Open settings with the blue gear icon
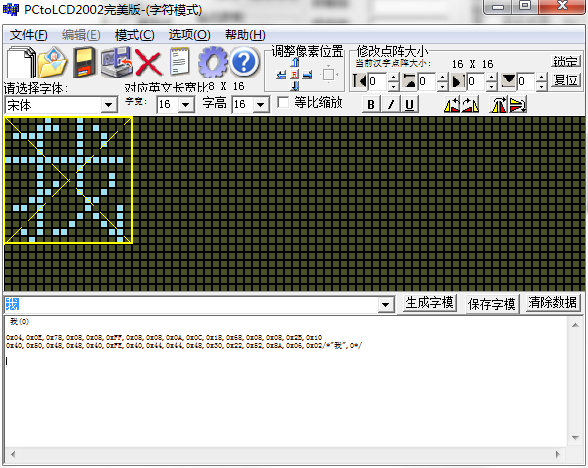This screenshot has width=588, height=468. pyautogui.click(x=212, y=62)
